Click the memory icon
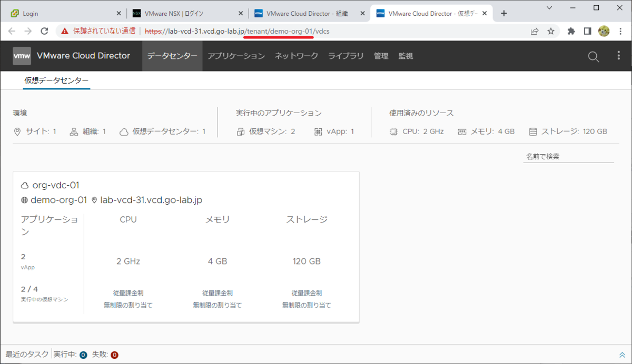Viewport: 632px width, 364px height. coord(462,132)
